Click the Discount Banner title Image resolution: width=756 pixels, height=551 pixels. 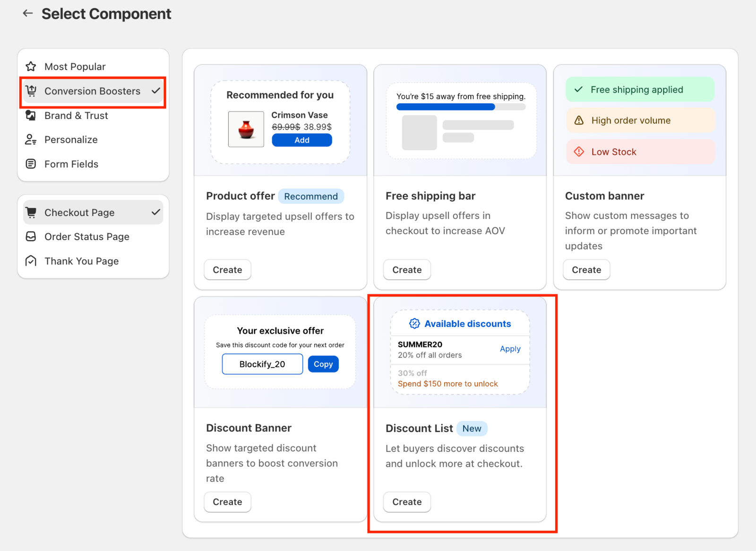click(x=249, y=428)
